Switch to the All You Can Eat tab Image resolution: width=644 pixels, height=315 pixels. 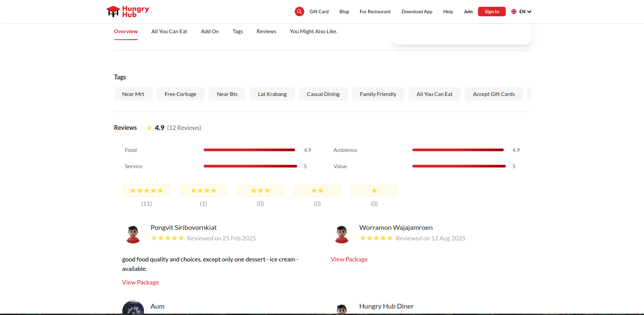click(169, 32)
